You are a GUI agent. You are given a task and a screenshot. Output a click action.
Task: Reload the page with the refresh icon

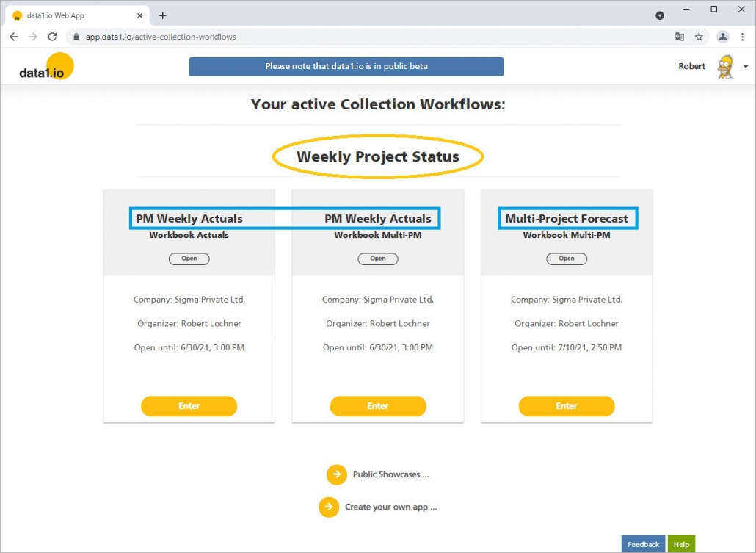click(52, 37)
